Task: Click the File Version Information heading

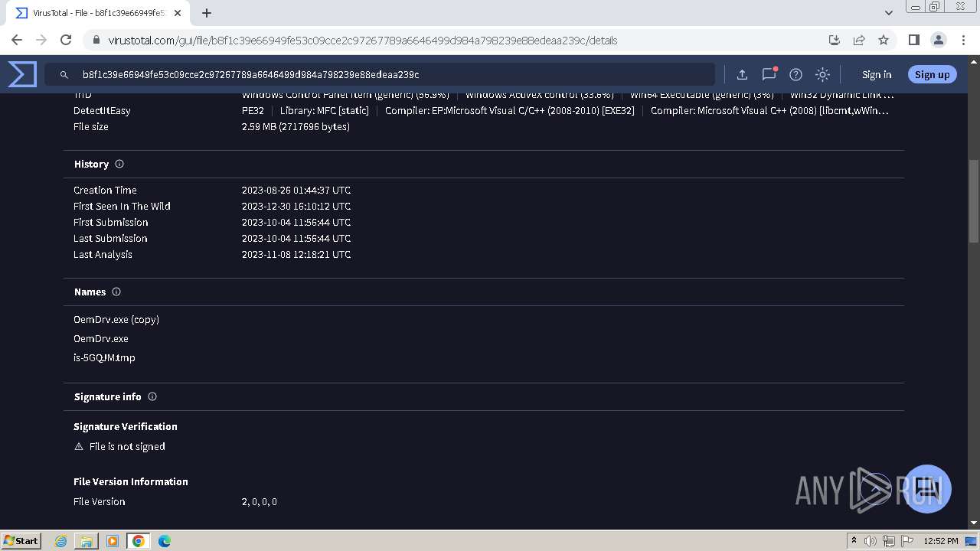Action: [x=131, y=481]
